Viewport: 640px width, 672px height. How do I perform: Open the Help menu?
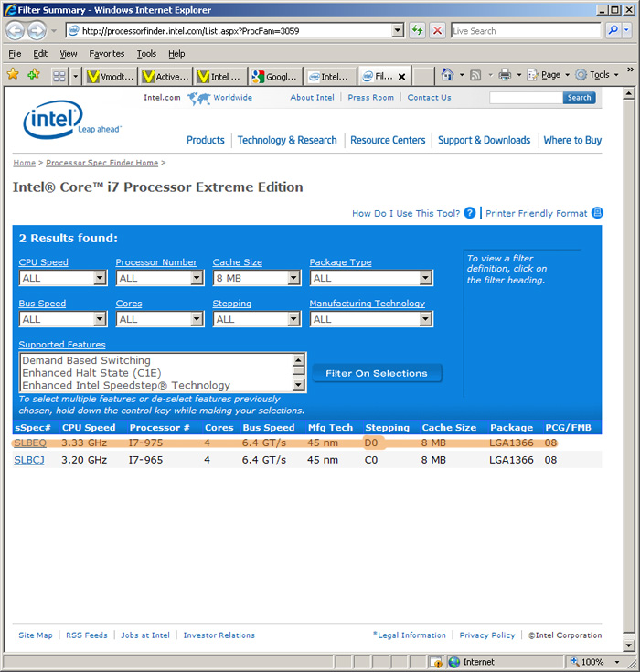176,54
